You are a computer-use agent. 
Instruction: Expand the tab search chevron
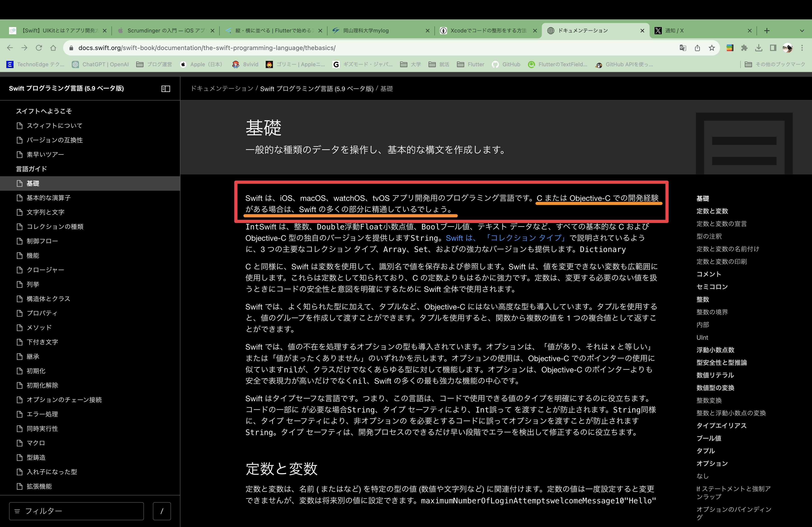(802, 31)
